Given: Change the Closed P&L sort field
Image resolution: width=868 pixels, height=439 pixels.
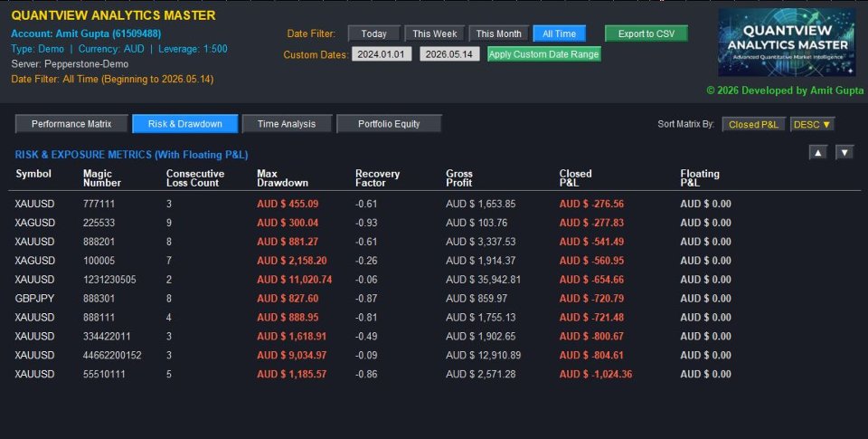Looking at the screenshot, I should point(753,125).
